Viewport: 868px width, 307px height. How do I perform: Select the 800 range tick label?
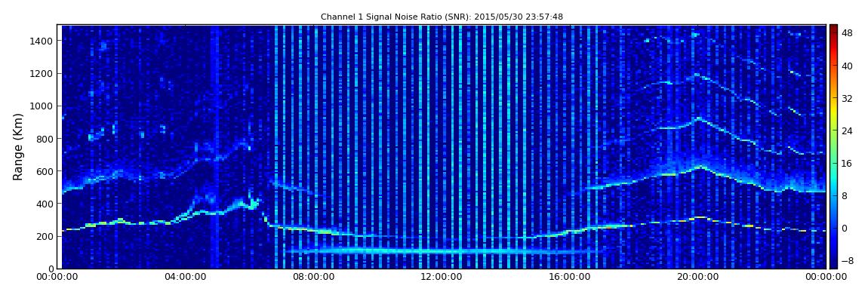click(45, 139)
